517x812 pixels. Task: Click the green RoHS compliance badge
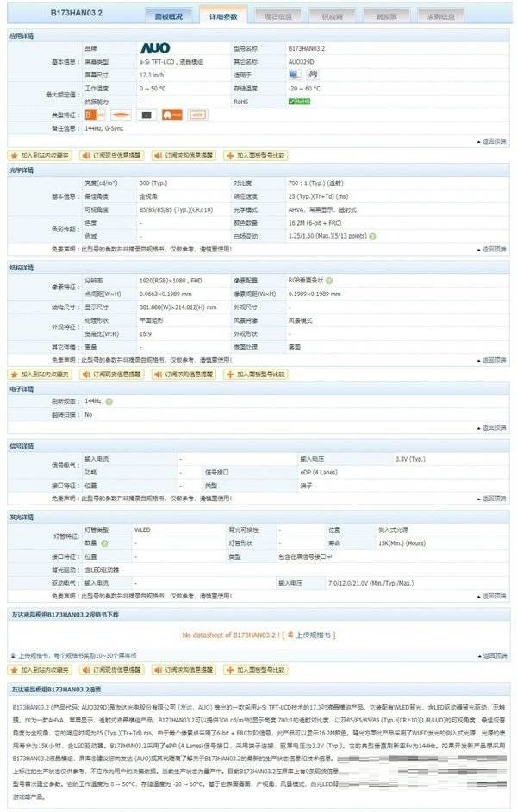click(299, 102)
